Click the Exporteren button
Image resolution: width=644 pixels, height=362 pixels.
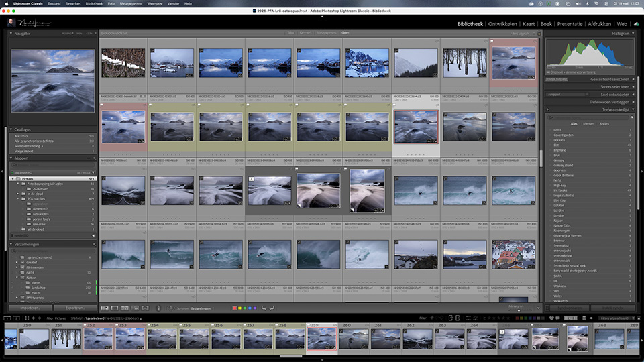[x=74, y=308]
